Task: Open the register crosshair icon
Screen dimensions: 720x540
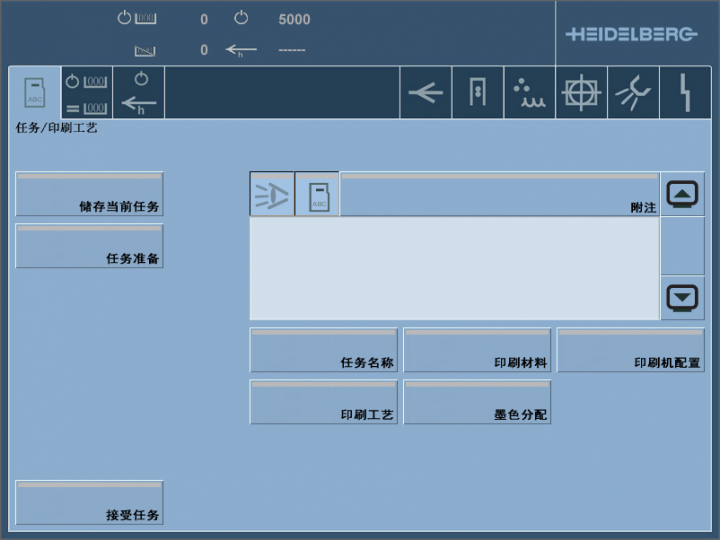Action: (581, 92)
